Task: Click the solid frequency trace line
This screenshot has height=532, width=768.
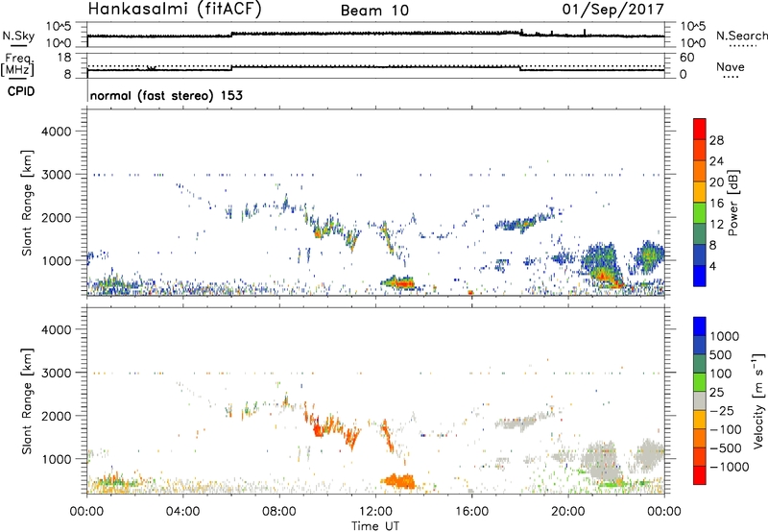Action: pyautogui.click(x=375, y=68)
